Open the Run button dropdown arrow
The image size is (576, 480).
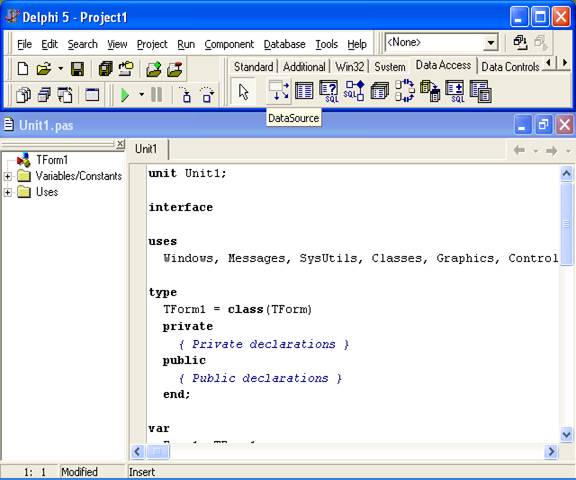[x=141, y=95]
